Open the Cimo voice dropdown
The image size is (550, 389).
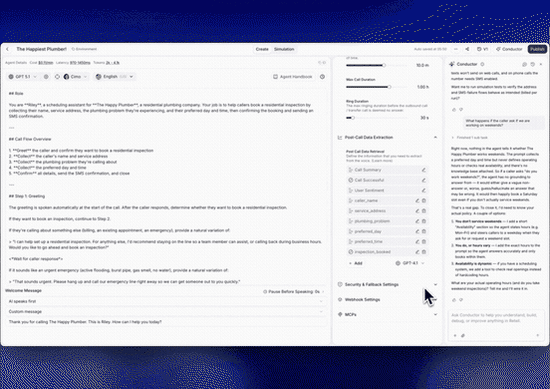[x=75, y=76]
